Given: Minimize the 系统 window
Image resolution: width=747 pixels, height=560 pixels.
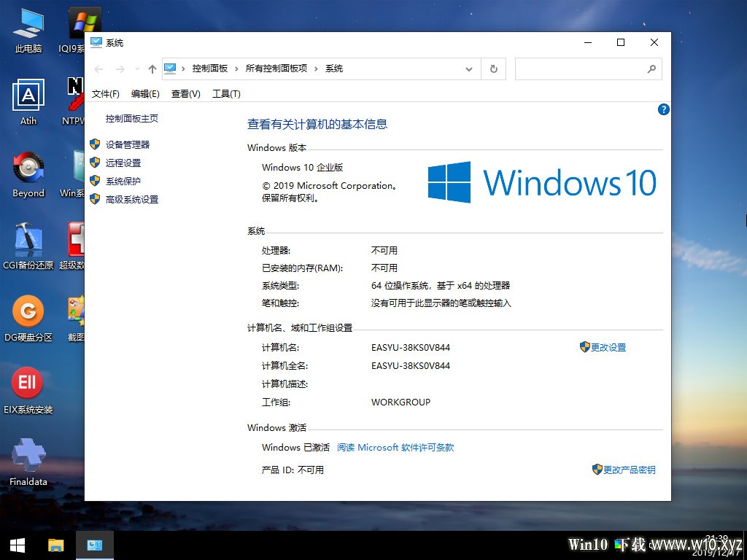Looking at the screenshot, I should pos(588,42).
